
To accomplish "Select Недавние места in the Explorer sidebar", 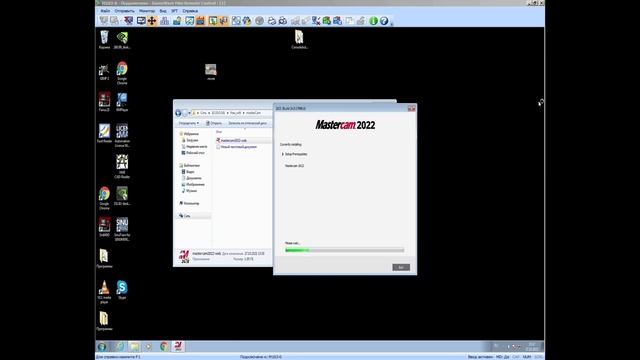I will coord(196,147).
